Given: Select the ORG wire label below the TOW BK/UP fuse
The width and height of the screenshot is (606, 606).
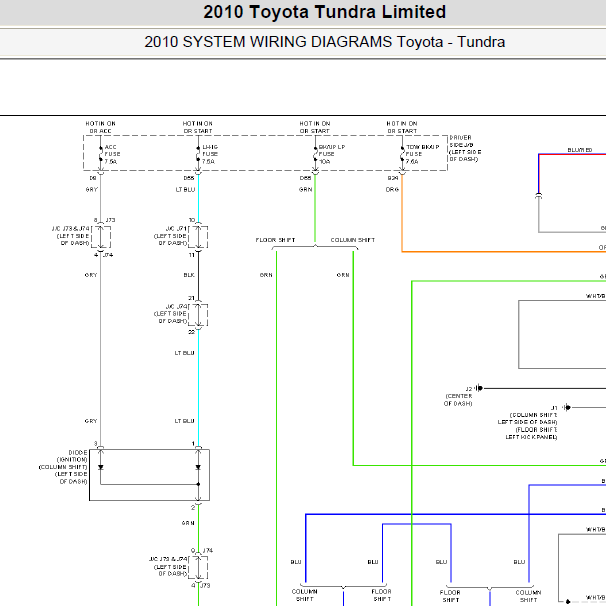Looking at the screenshot, I should tap(392, 189).
